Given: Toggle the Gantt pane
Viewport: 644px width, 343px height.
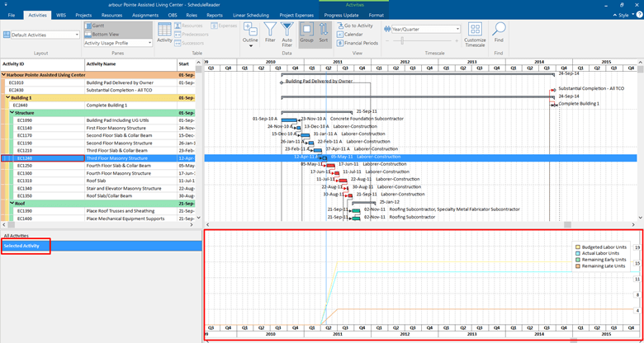Looking at the screenshot, I should [118, 26].
